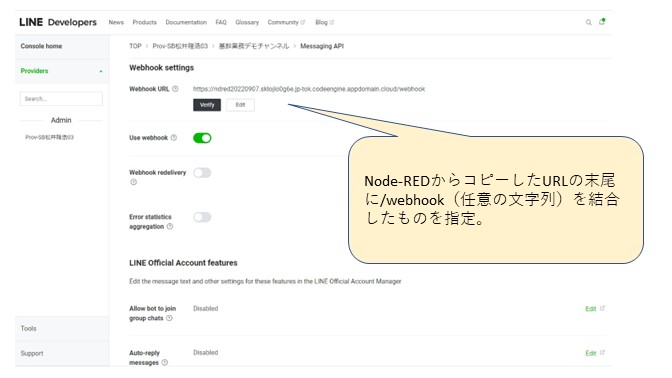Go to Console home
This screenshot has width=672, height=378.
tap(41, 46)
